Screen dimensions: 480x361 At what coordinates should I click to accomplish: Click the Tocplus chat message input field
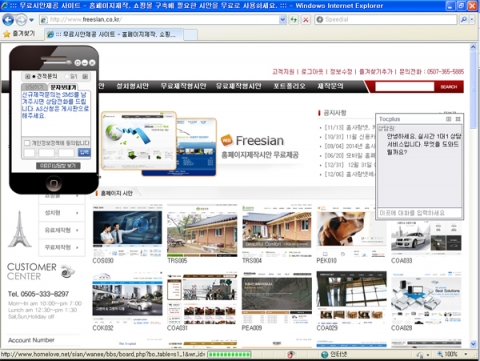click(x=419, y=213)
